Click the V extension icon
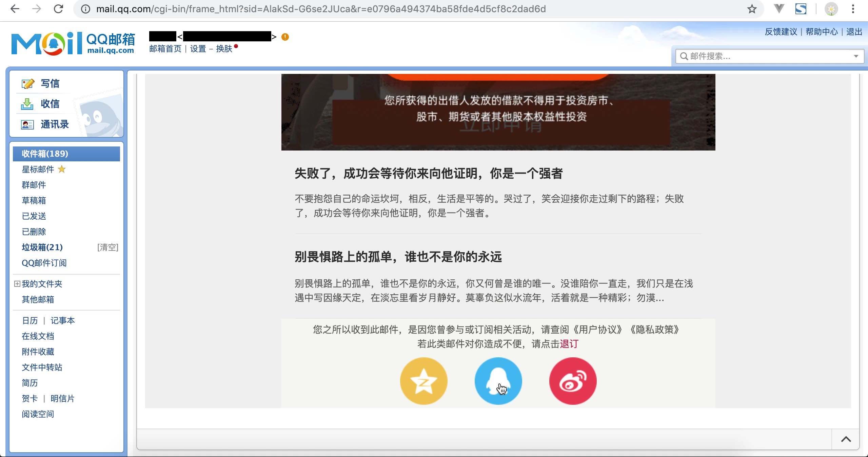The height and width of the screenshot is (457, 868). pyautogui.click(x=779, y=9)
